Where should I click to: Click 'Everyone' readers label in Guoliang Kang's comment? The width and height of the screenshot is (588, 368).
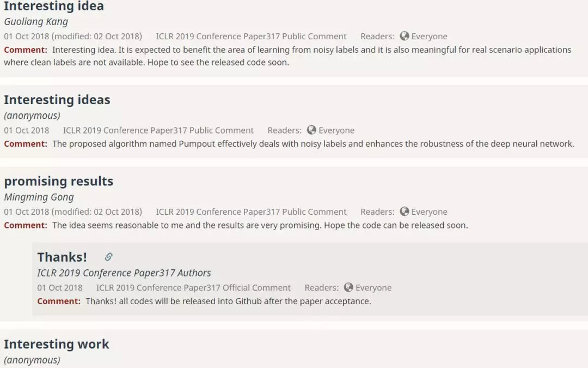coord(429,37)
